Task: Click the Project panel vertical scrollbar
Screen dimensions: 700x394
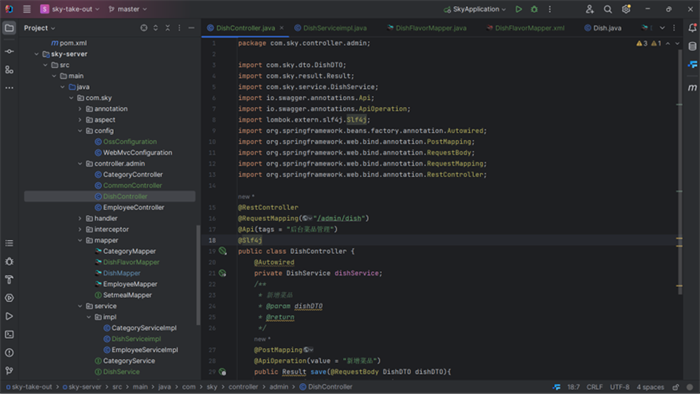Action: (198, 274)
